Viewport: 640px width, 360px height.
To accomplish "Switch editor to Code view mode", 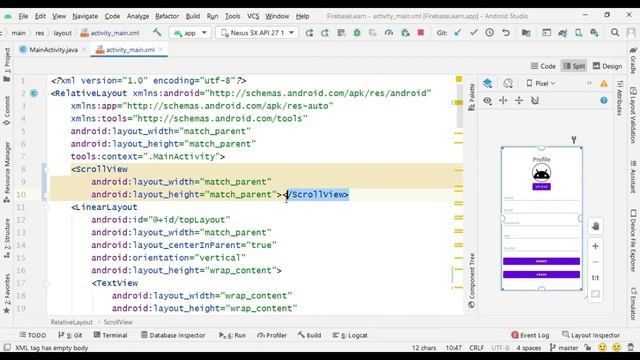I will tap(543, 66).
